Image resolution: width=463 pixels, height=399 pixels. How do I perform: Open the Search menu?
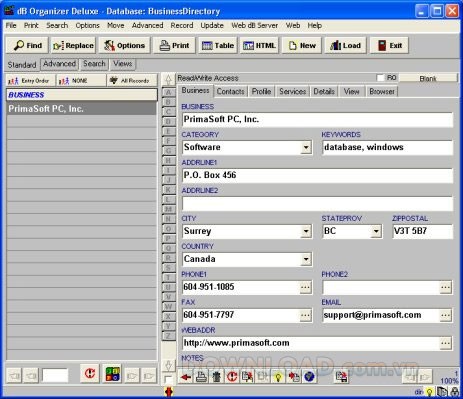[57, 25]
